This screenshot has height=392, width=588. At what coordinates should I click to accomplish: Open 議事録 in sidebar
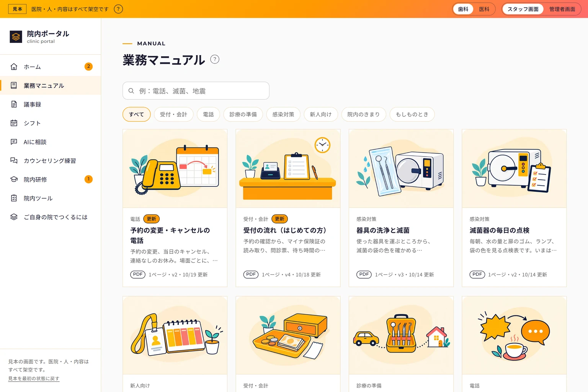[51, 104]
